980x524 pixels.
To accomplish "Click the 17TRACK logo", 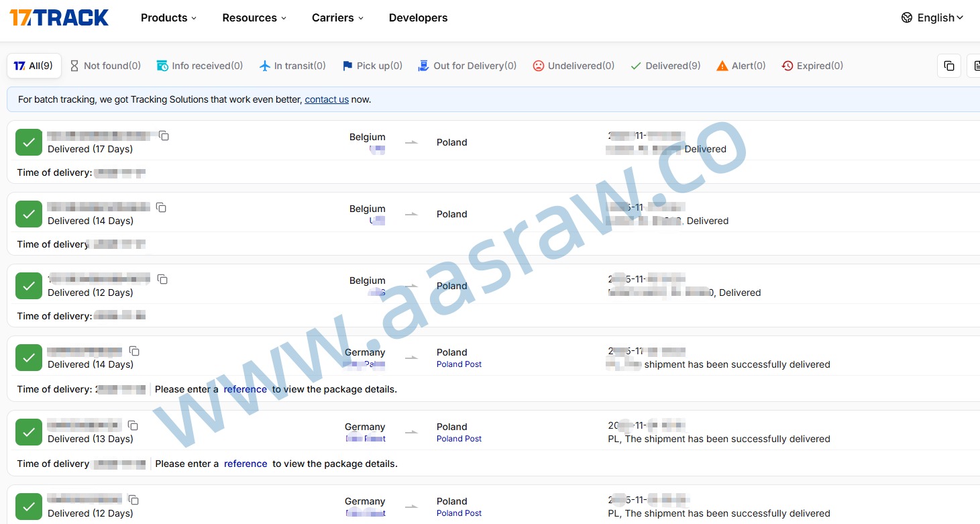I will pos(59,18).
